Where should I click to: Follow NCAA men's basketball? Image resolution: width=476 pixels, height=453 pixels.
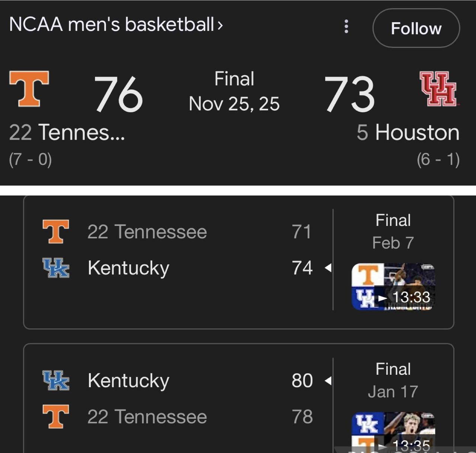point(416,28)
